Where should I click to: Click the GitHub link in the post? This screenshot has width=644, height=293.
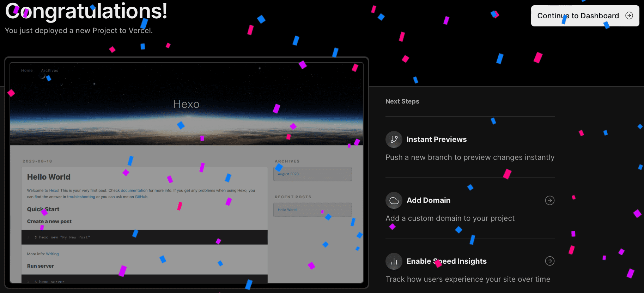[141, 197]
